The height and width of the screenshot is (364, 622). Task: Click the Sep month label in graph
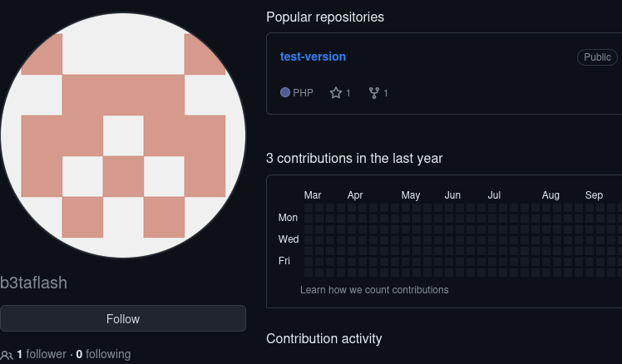click(594, 195)
